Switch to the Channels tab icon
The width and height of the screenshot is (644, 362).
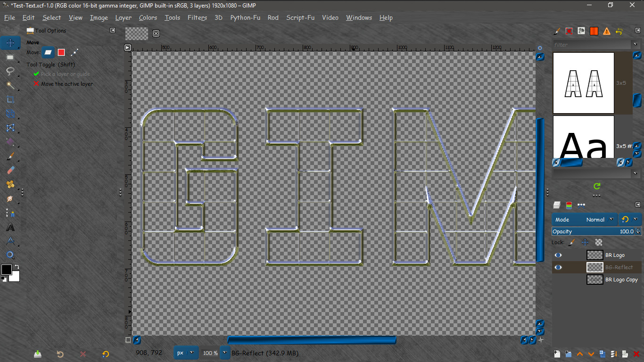569,205
